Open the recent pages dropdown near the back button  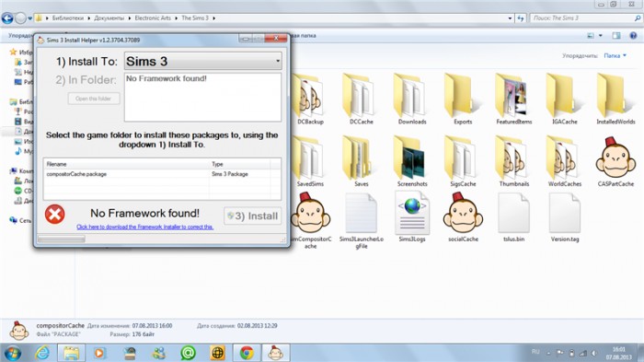(x=30, y=18)
